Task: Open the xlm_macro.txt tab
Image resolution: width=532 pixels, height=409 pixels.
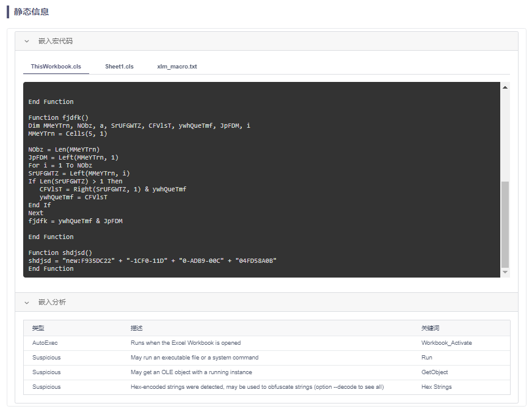Action: click(x=177, y=67)
